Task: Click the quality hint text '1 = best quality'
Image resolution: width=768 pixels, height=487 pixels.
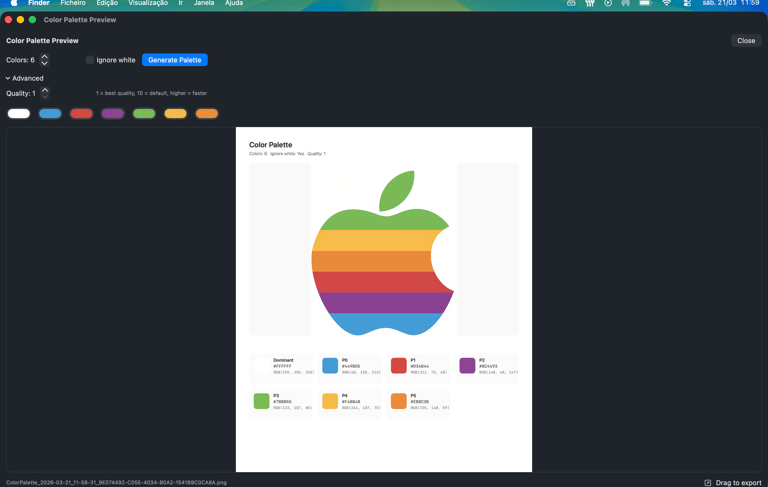Action: (151, 93)
